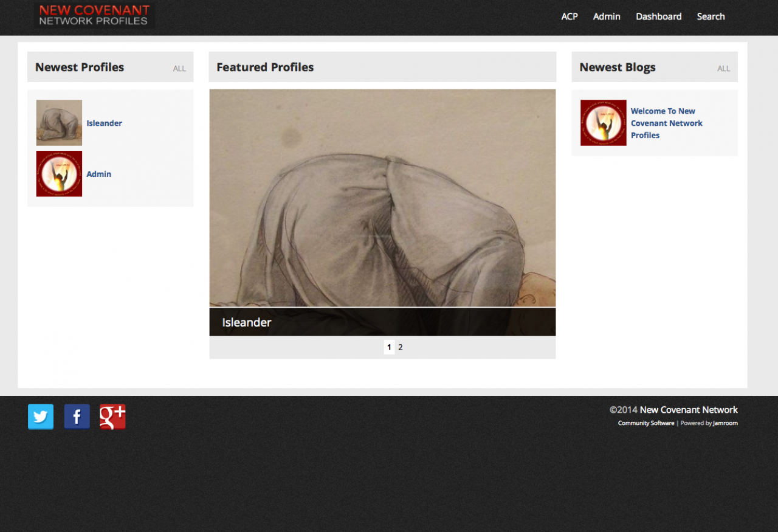The width and height of the screenshot is (778, 532).
Task: Click the Featured Profiles heading
Action: point(265,67)
